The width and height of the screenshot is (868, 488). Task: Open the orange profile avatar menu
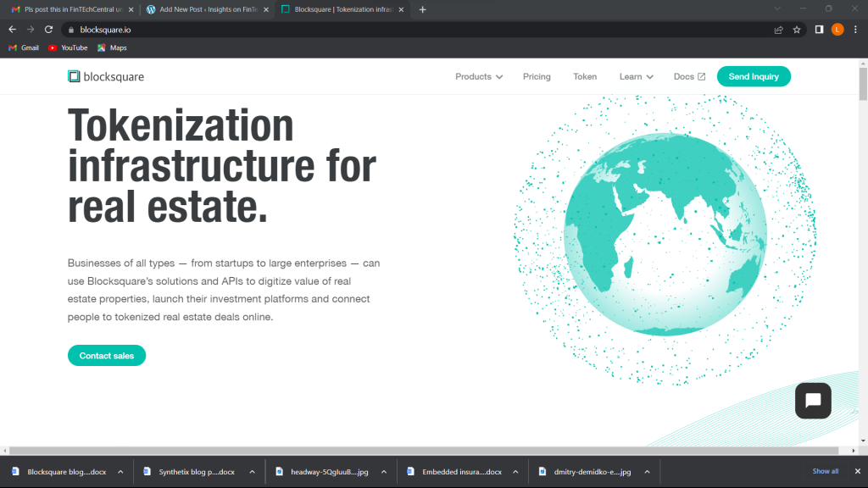837,30
